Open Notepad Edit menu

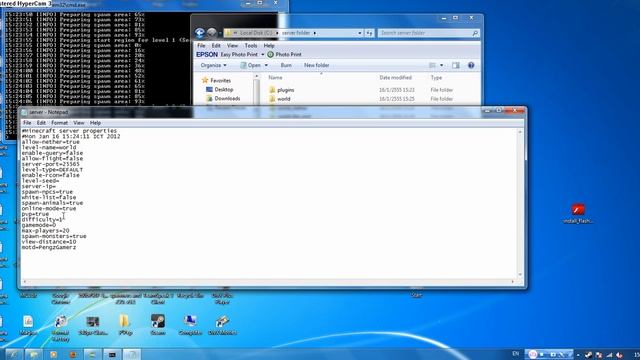pyautogui.click(x=41, y=123)
